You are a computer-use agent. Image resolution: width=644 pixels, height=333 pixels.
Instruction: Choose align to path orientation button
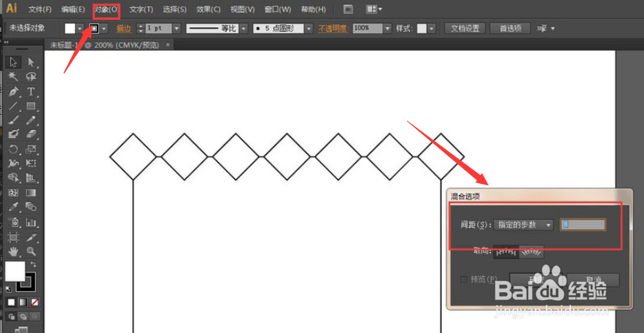[x=532, y=252]
